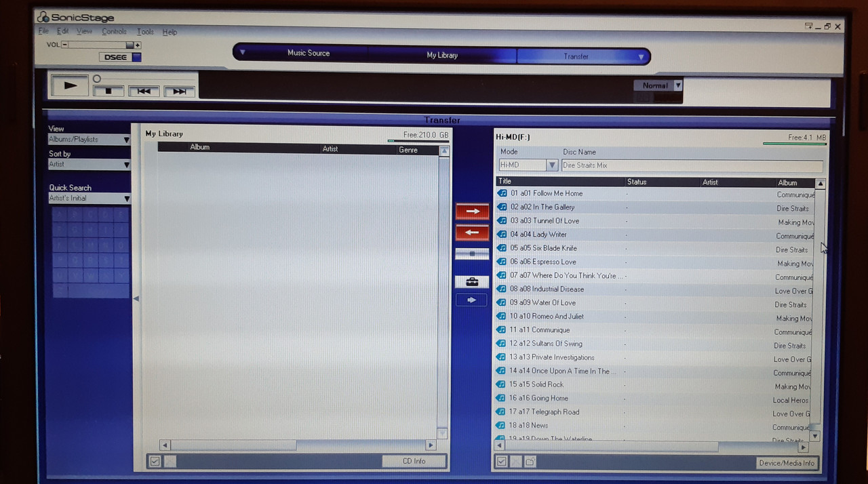Open the Hi-MD Mode dropdown

pyautogui.click(x=528, y=165)
